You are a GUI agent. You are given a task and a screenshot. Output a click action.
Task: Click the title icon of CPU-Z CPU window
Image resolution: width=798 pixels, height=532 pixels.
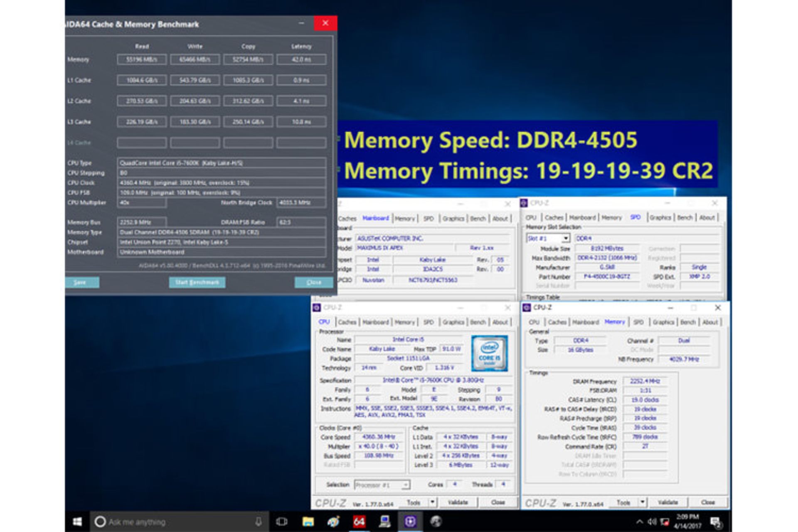click(317, 308)
